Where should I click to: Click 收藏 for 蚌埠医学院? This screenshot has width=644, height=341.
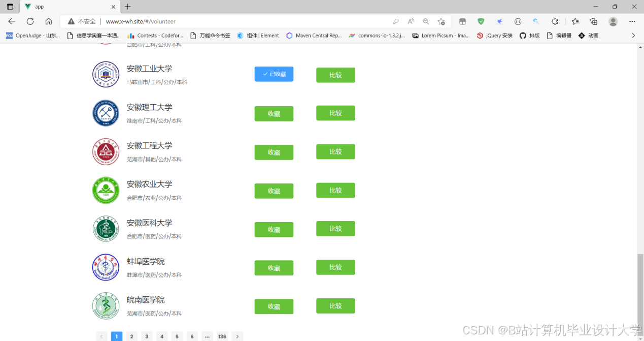coord(274,268)
